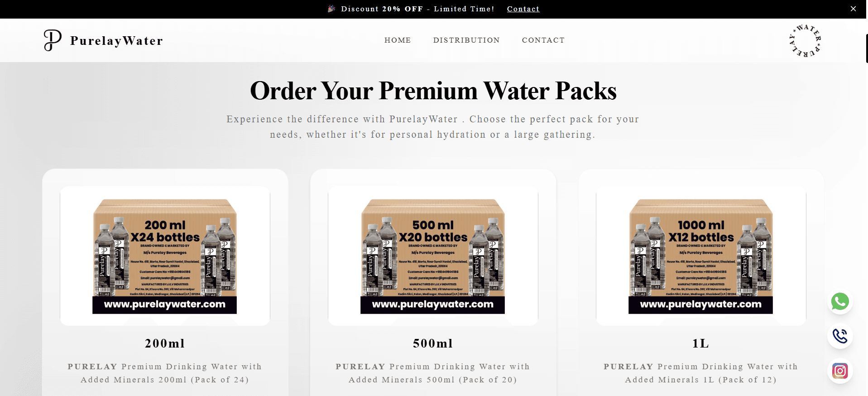Click the phone call floating icon
This screenshot has width=868, height=396.
[840, 336]
